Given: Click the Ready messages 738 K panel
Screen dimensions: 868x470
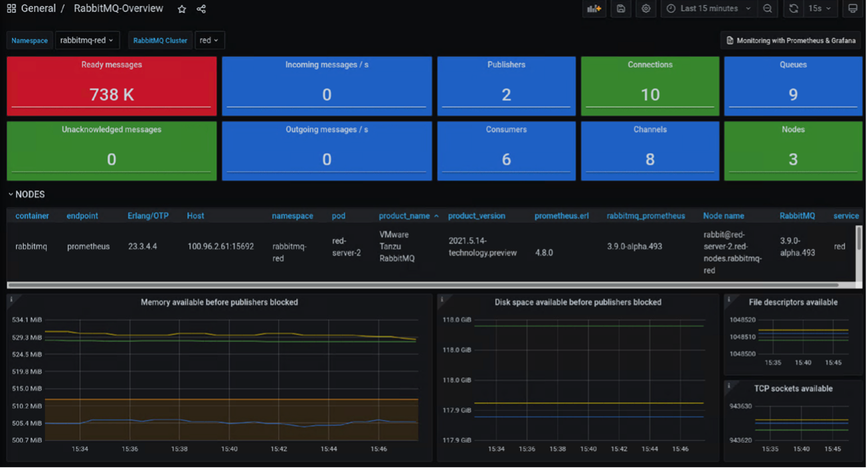Looking at the screenshot, I should point(112,86).
